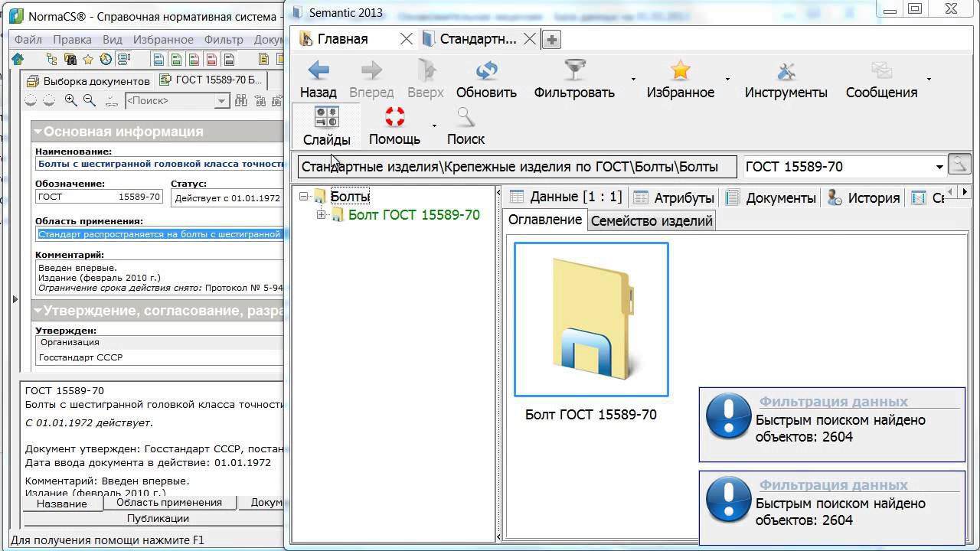
Task: Click the Избранное star in Semantic toolbar
Action: pyautogui.click(x=681, y=80)
